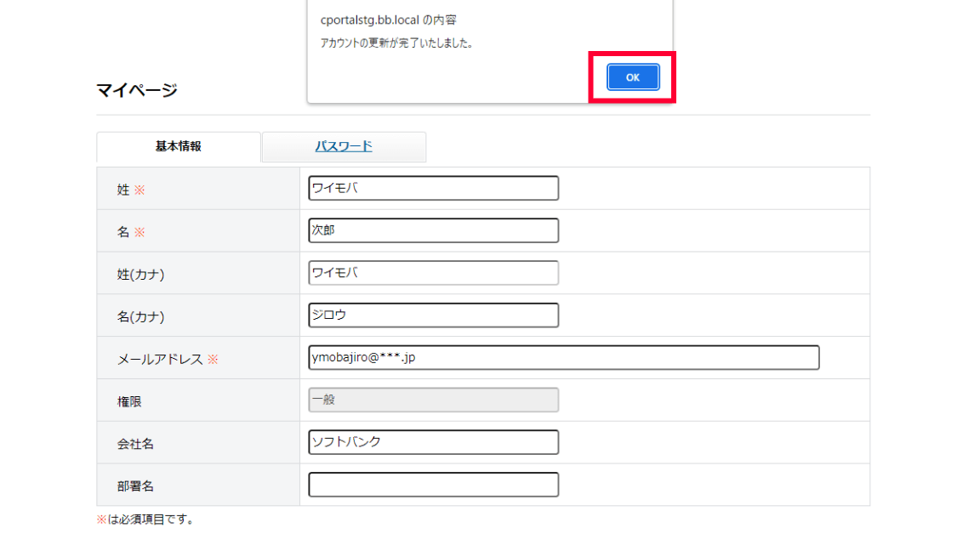Click OK in the update-complete alert
980x551 pixels.
point(633,77)
